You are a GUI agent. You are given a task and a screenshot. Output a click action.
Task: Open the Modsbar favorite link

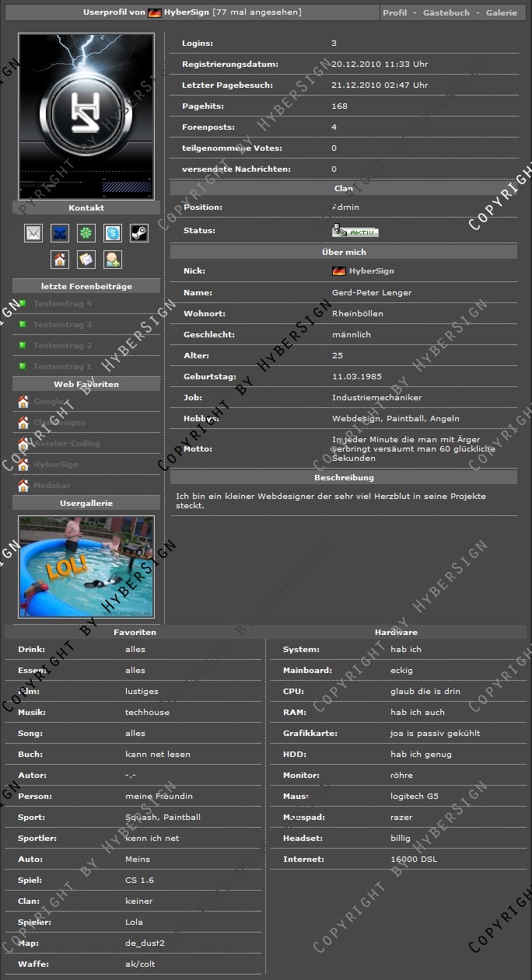pos(52,486)
